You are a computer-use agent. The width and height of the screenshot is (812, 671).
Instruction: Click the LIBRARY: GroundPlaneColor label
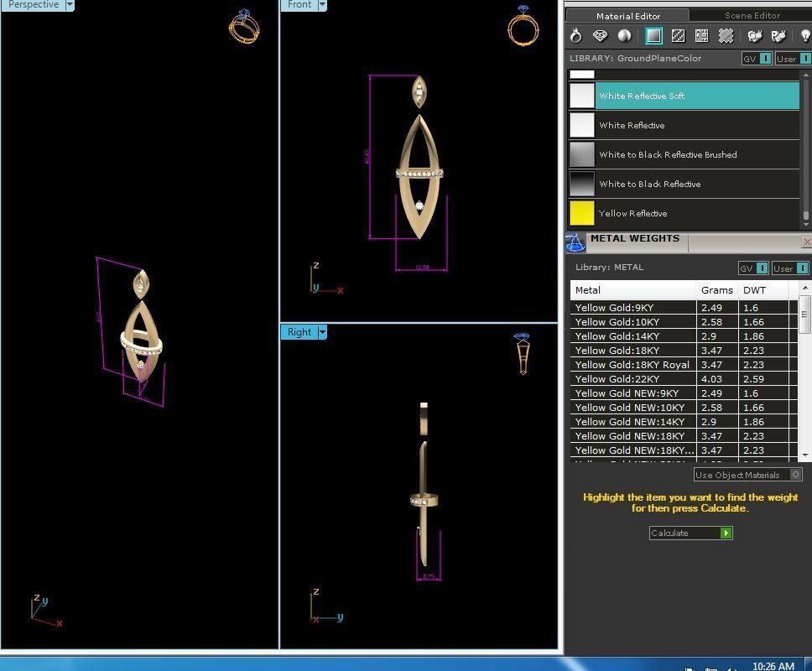[x=635, y=59]
